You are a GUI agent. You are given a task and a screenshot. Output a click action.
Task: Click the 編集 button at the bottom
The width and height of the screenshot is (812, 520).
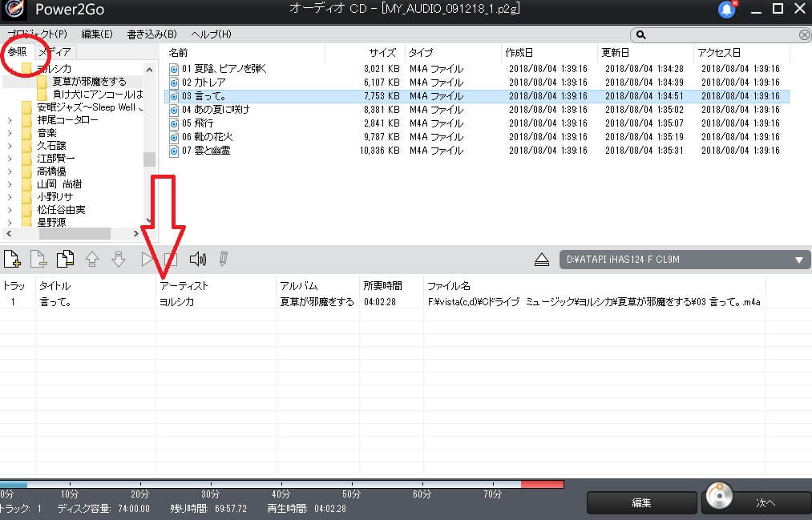(x=640, y=502)
